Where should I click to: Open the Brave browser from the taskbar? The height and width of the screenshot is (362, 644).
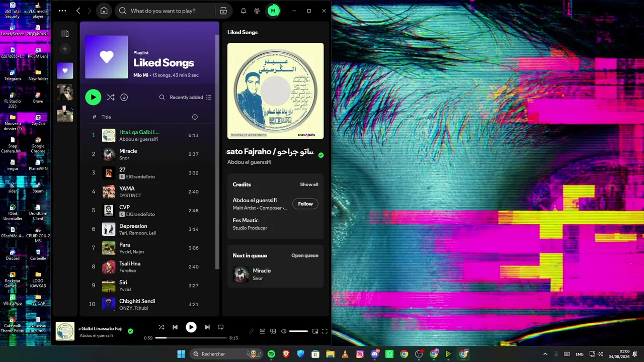[x=286, y=354]
